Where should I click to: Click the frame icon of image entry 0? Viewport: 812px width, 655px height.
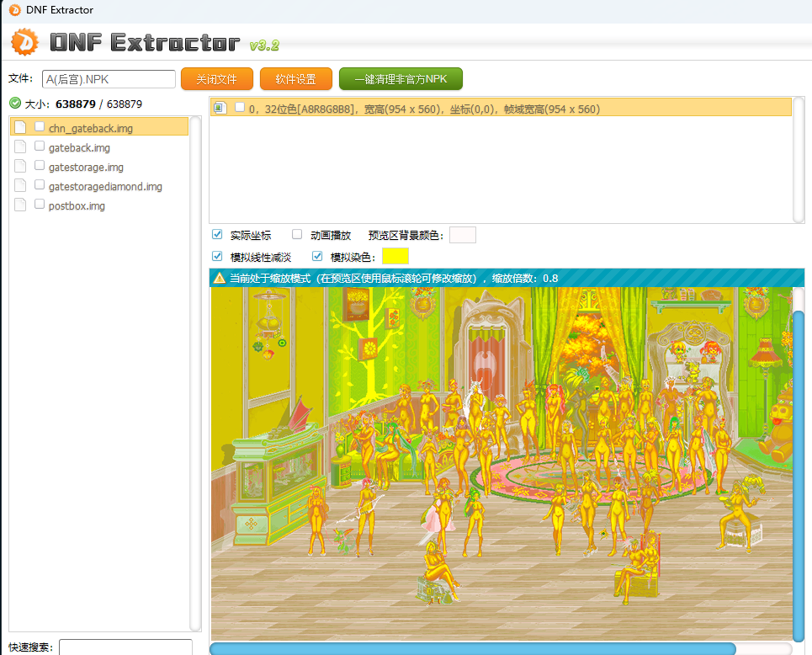220,108
